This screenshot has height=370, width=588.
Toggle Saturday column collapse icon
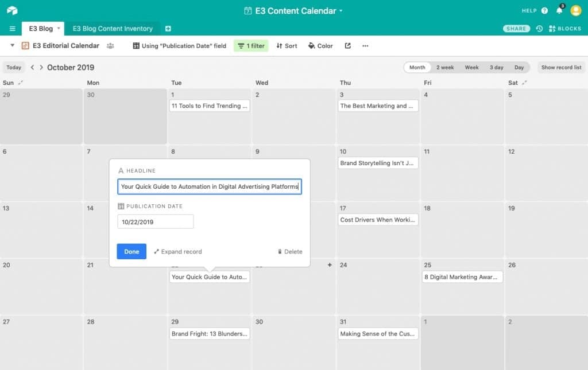click(524, 83)
